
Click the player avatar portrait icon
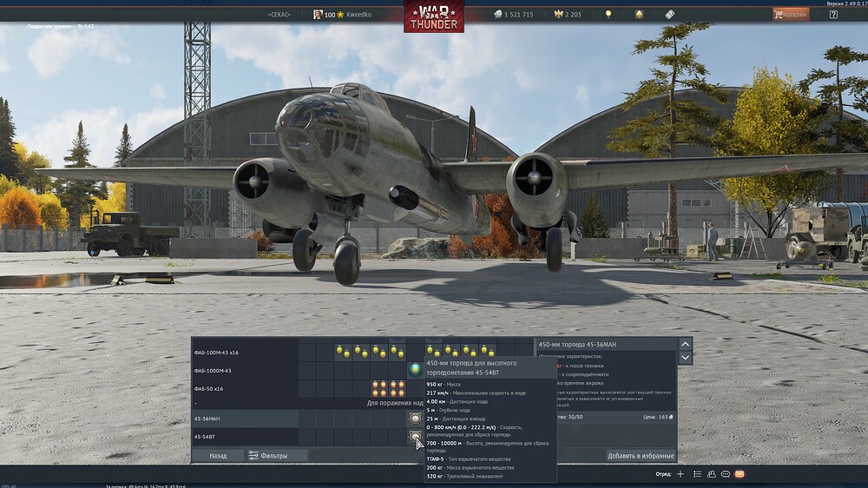(x=318, y=15)
